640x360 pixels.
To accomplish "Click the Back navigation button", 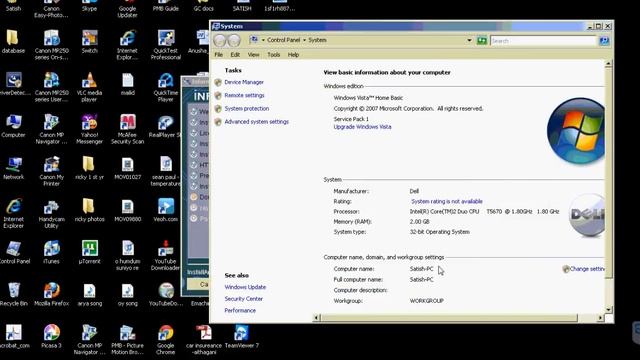I will (220, 40).
